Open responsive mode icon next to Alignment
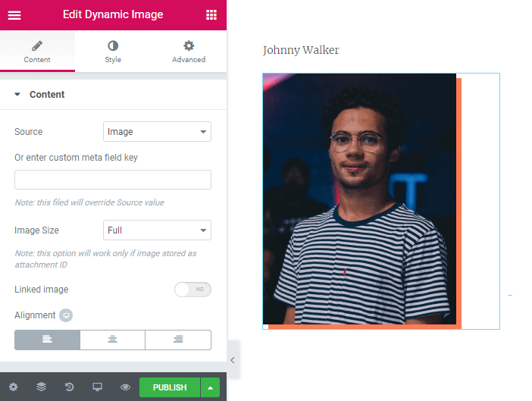The image size is (532, 401). pos(66,315)
